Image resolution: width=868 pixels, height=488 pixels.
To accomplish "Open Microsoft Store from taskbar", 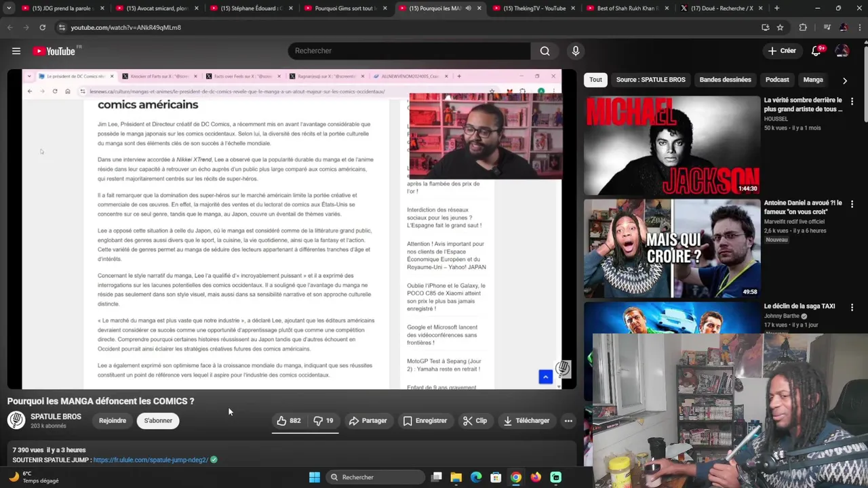I will coord(496,477).
